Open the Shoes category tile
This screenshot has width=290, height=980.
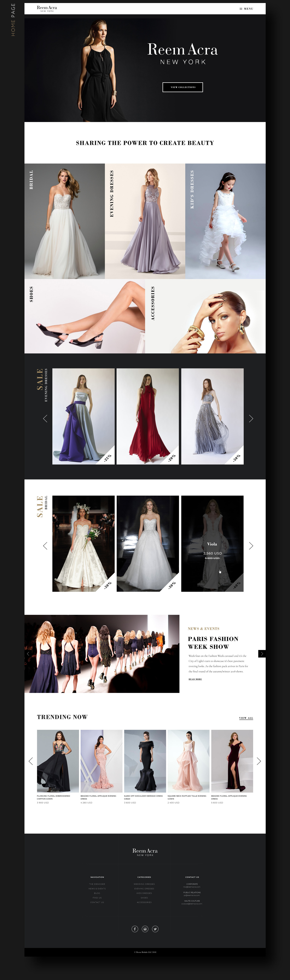point(84,316)
